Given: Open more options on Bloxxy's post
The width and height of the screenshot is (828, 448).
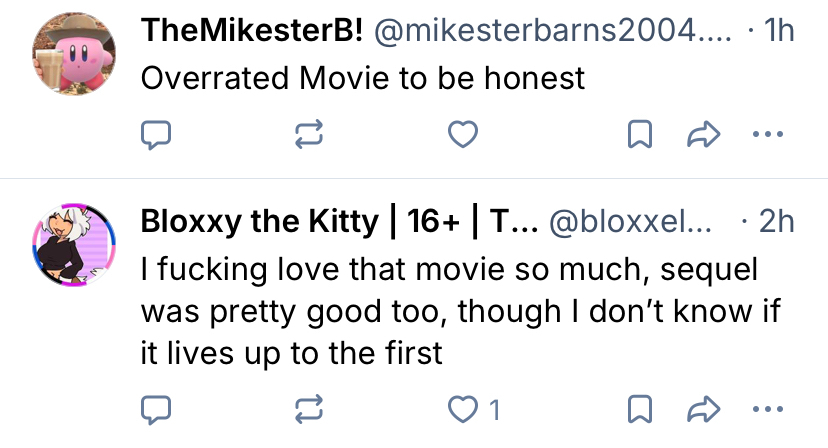Looking at the screenshot, I should point(768,408).
